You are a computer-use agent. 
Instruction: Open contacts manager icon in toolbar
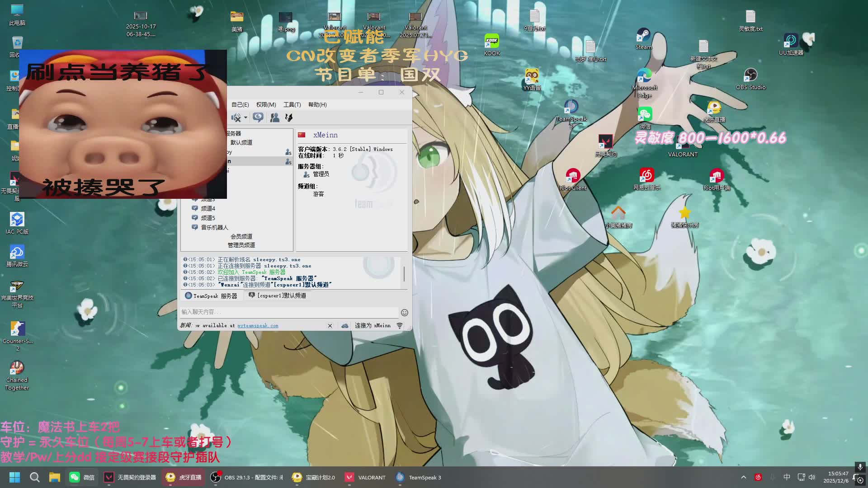point(274,117)
